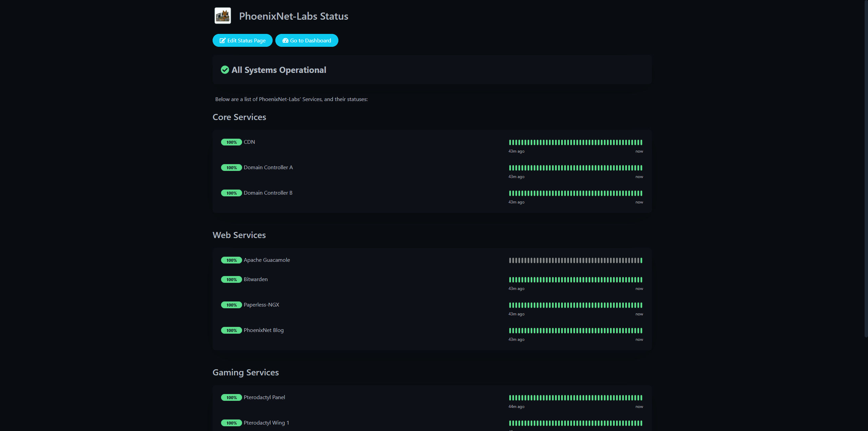Click the 100% uptime badge for Pterodactyl Panel
868x431 pixels.
[231, 397]
